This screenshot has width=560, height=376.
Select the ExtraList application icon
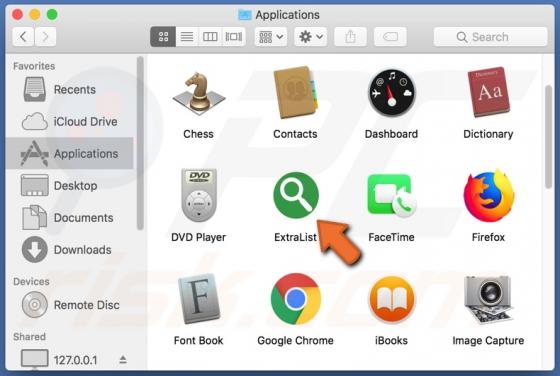296,195
